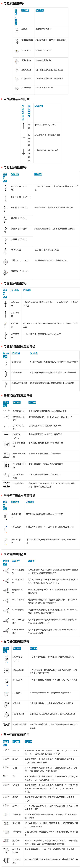The height and width of the screenshot is (868, 83).
Task: Click the 不是大门 NOT gate symbol
Action: [x=6, y=750]
